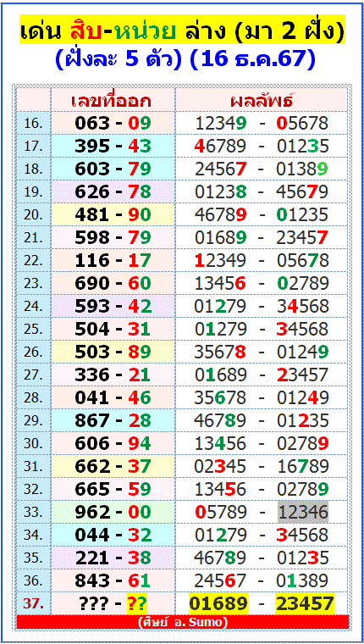Click the 962 - 00 green cell
The height and width of the screenshot is (644, 364).
point(113,512)
